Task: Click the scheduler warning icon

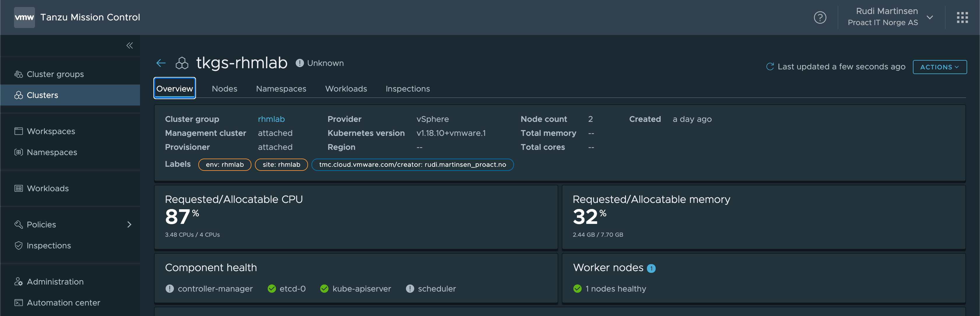Action: click(410, 289)
